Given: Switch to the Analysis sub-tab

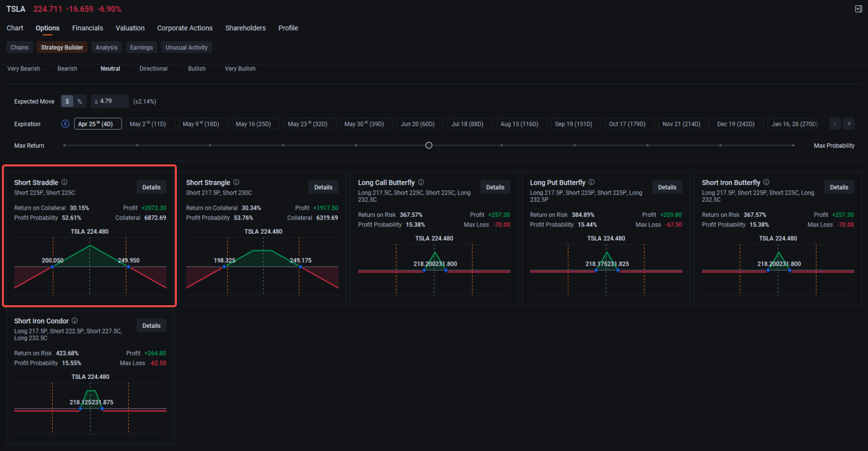Looking at the screenshot, I should pos(106,48).
